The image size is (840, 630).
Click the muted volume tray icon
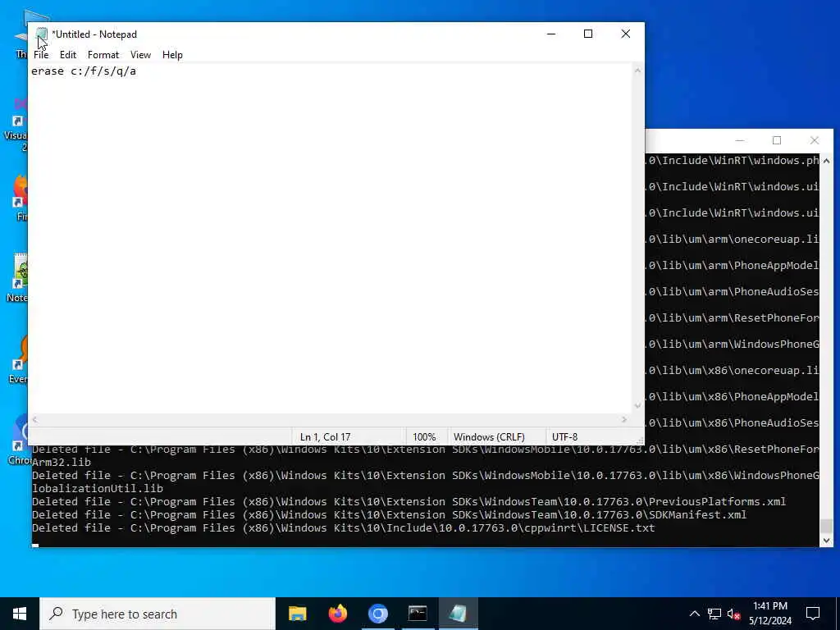pos(734,614)
